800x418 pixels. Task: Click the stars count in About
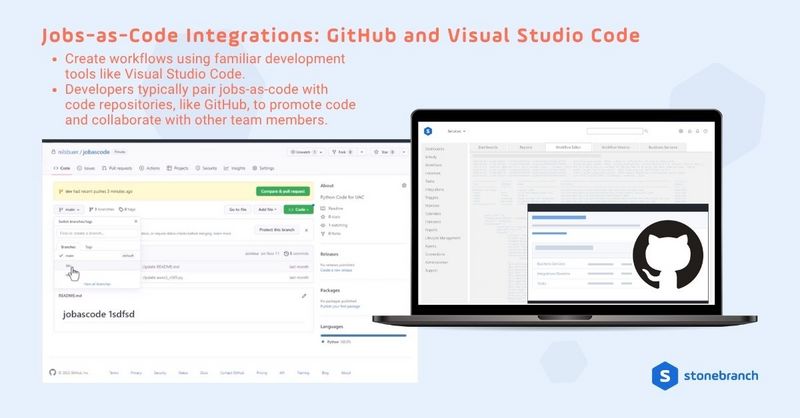331,217
